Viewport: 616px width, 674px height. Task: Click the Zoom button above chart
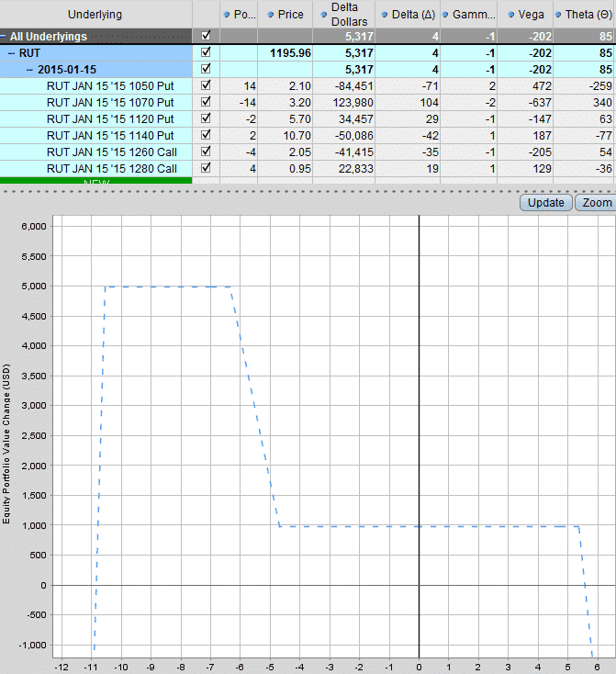pyautogui.click(x=596, y=202)
